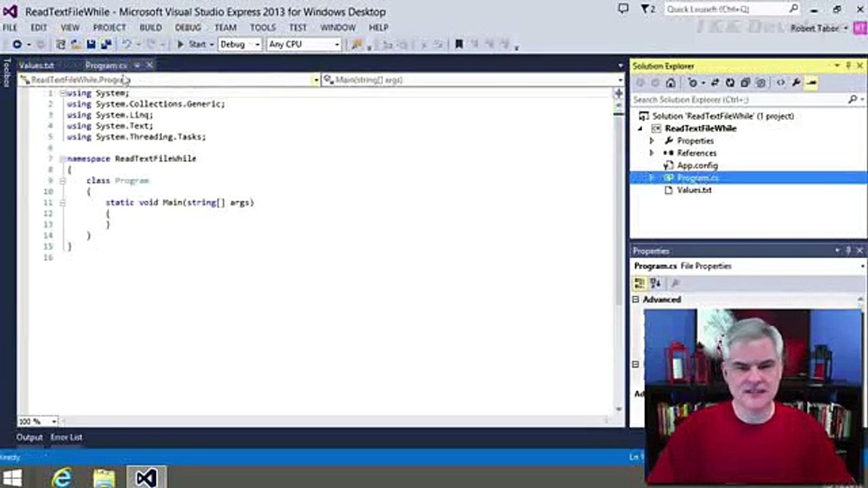This screenshot has width=868, height=488.
Task: Close the Program.cs editor tab
Action: [x=149, y=65]
